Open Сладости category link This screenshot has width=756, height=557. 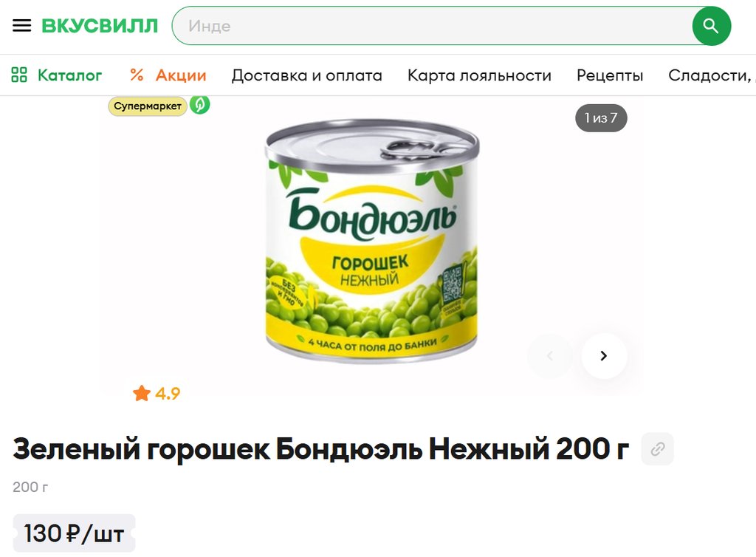coord(712,75)
